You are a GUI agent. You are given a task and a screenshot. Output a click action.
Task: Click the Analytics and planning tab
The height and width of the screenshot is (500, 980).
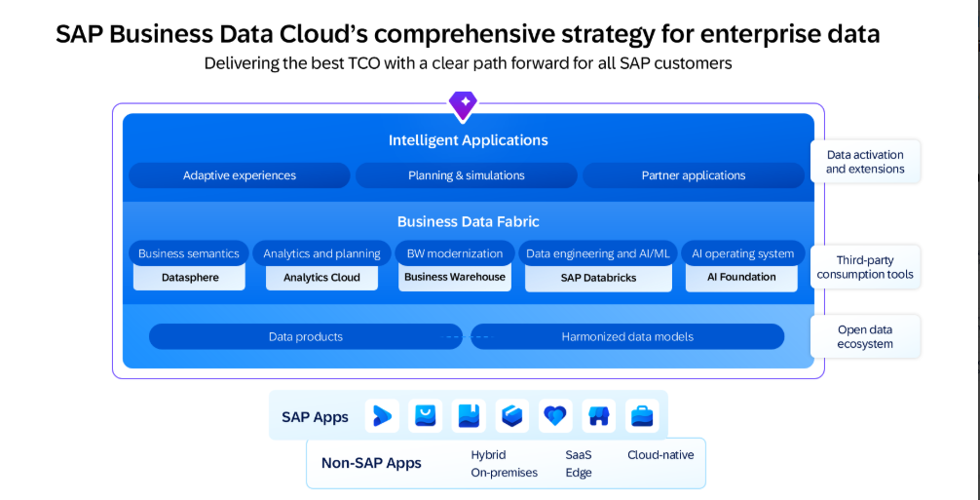pos(321,253)
